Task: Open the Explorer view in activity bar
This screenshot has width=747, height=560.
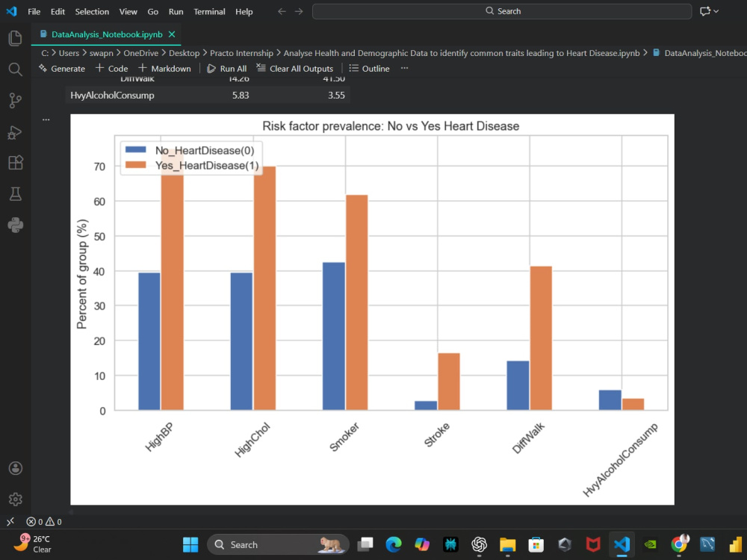Action: (15, 38)
